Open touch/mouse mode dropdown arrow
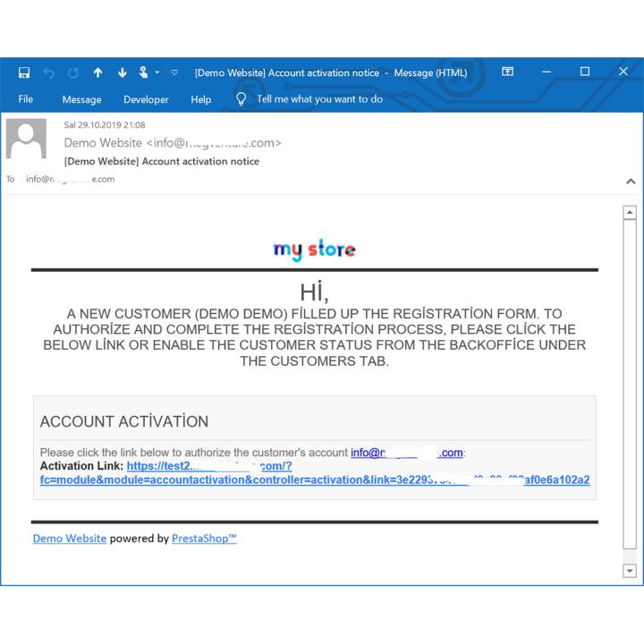644x644 pixels. pyautogui.click(x=157, y=72)
